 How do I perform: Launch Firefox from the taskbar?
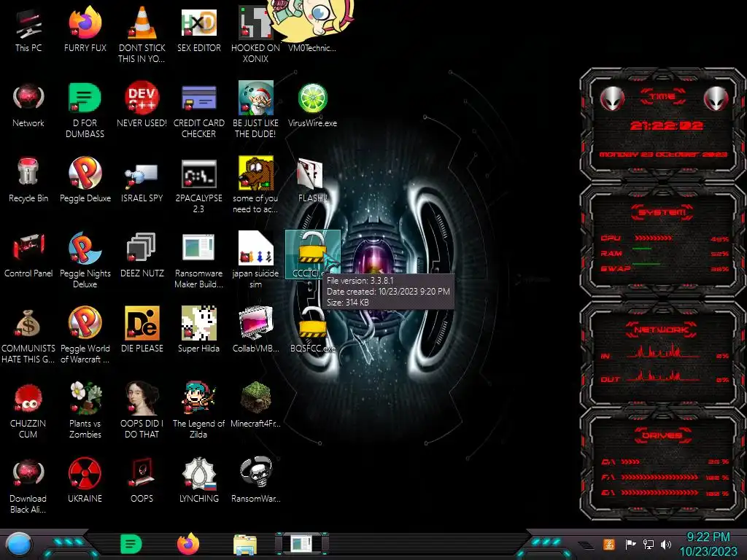coord(188,544)
